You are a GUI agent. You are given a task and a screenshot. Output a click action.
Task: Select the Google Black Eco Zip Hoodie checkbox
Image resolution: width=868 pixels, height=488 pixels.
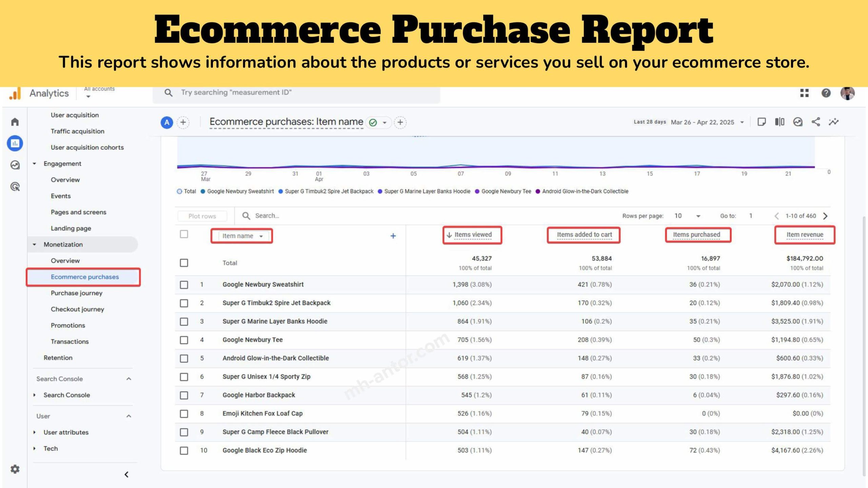tap(184, 450)
